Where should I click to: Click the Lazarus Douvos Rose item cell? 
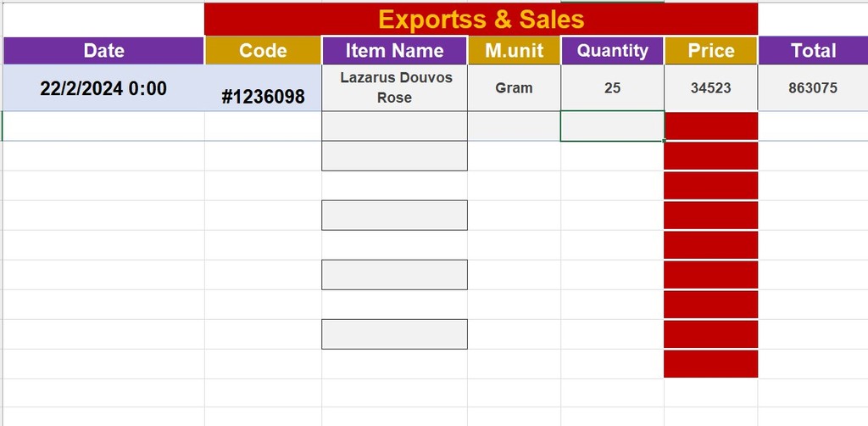(x=394, y=88)
